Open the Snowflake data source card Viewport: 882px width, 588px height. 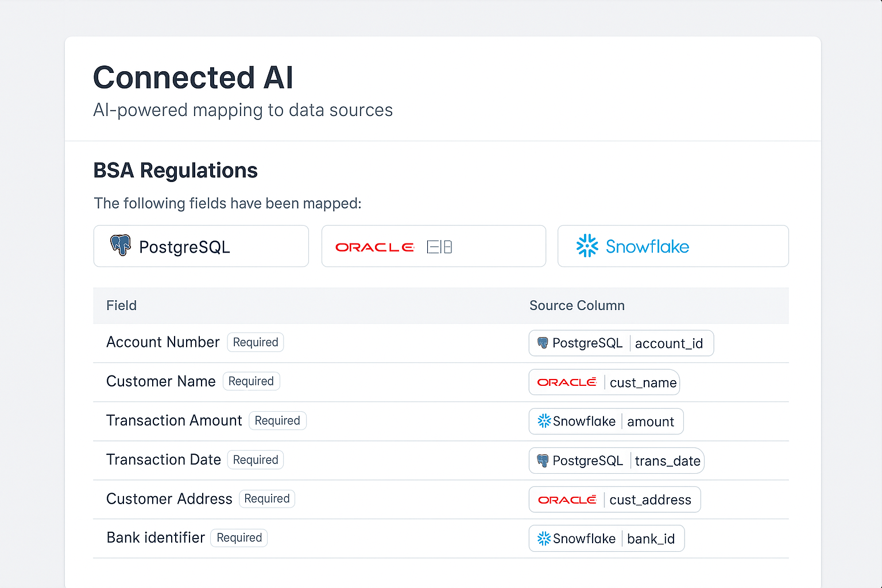(672, 246)
